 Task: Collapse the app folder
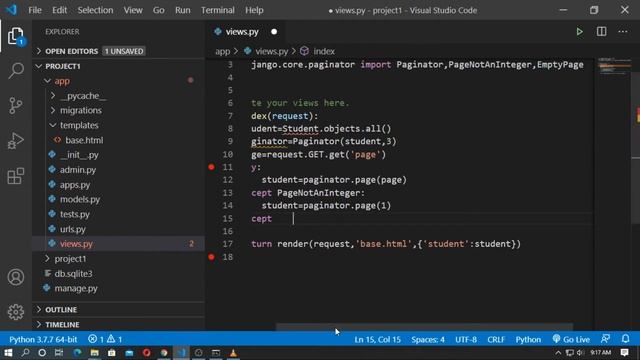pos(118,81)
